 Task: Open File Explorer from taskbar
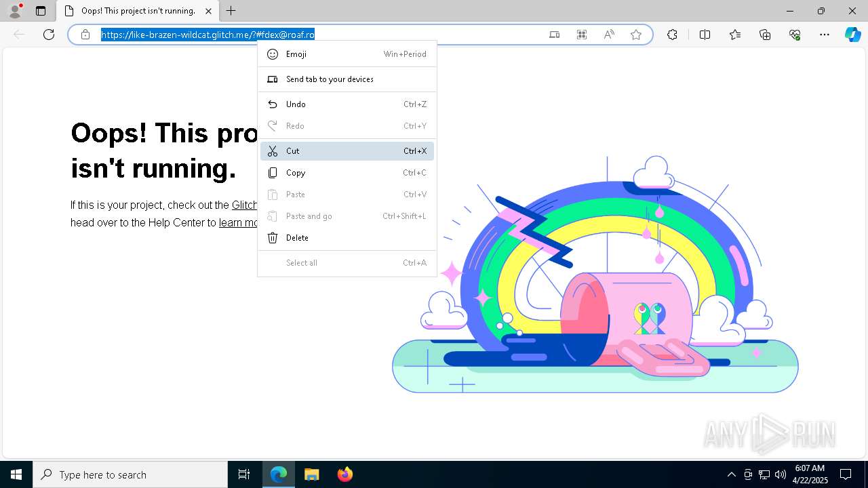click(x=311, y=474)
